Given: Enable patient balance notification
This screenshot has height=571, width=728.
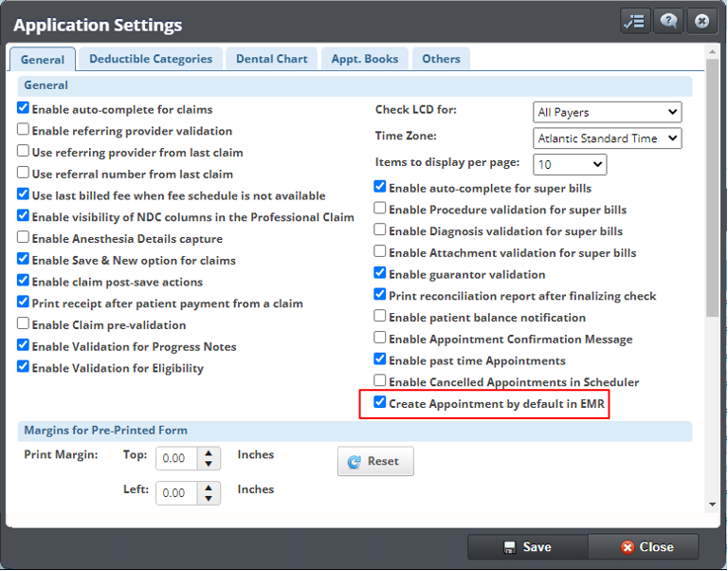Looking at the screenshot, I should [x=380, y=317].
